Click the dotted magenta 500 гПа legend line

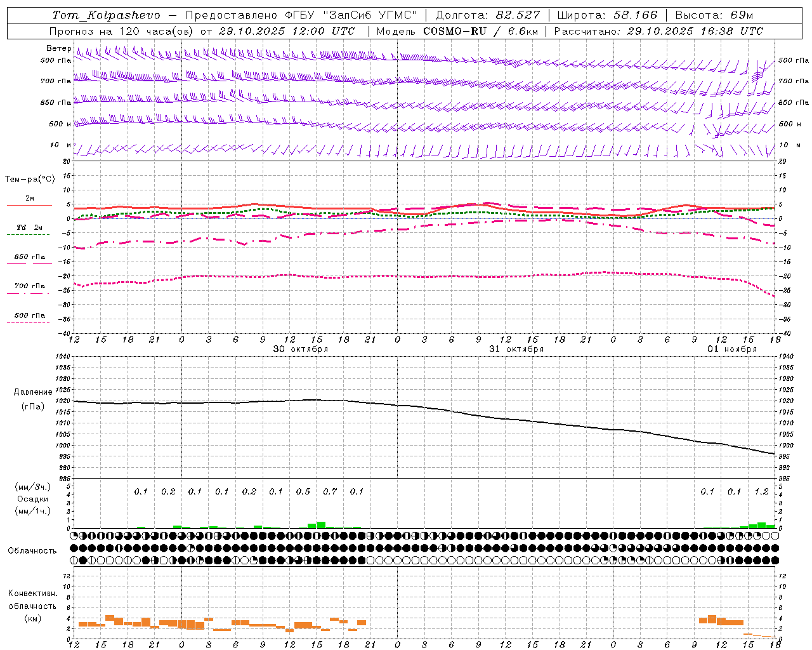point(29,323)
